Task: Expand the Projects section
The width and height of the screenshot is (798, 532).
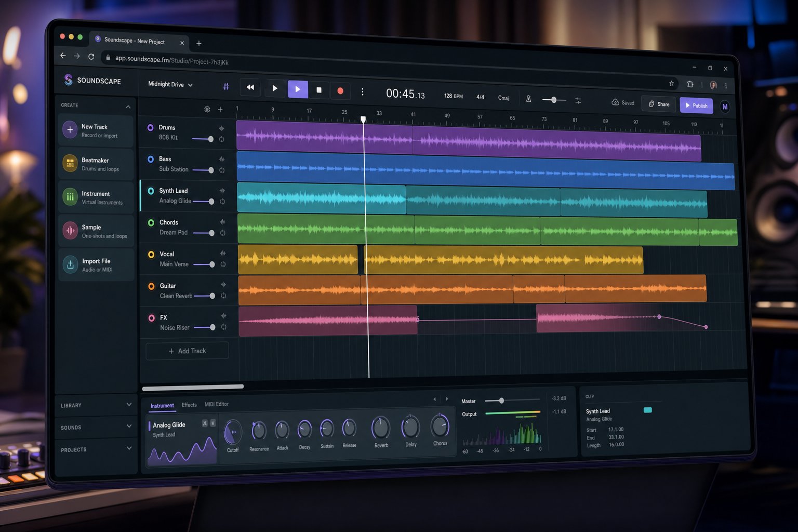Action: (96, 449)
